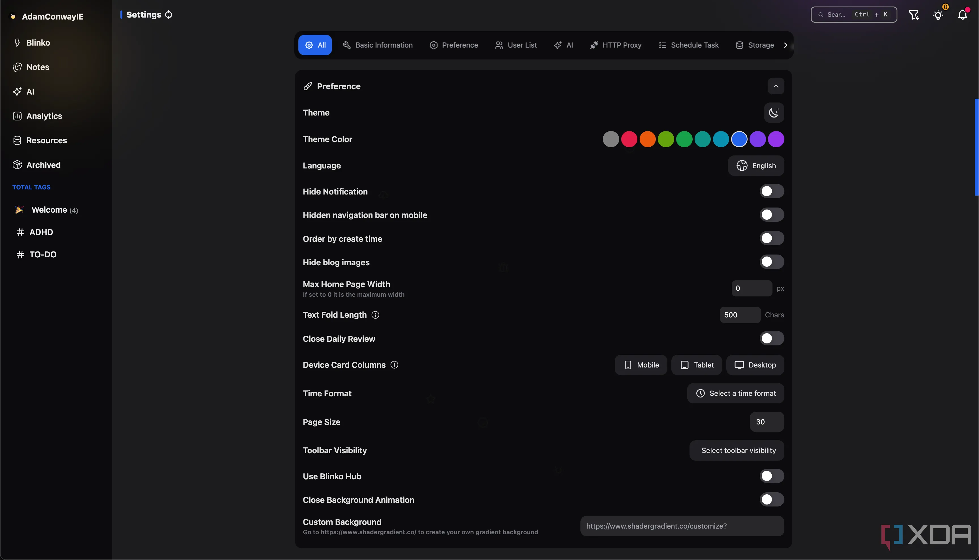The width and height of the screenshot is (979, 560).
Task: Click the info icon next to Text Fold Length
Action: (375, 315)
